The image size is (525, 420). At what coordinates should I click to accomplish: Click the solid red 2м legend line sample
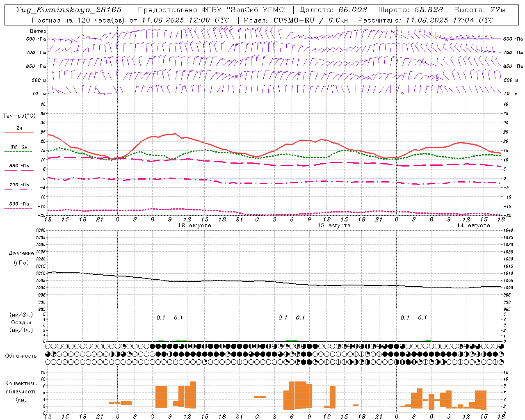pyautogui.click(x=19, y=132)
